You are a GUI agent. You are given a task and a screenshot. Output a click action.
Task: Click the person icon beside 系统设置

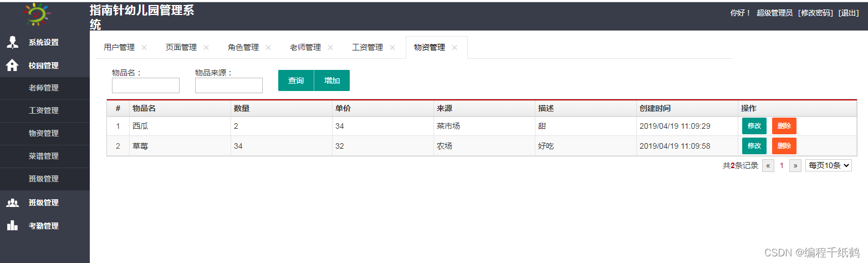pyautogui.click(x=12, y=42)
